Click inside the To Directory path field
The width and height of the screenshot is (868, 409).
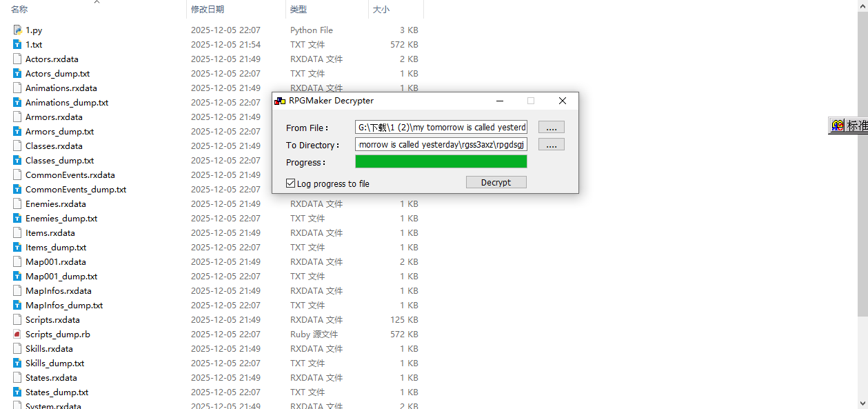(441, 145)
